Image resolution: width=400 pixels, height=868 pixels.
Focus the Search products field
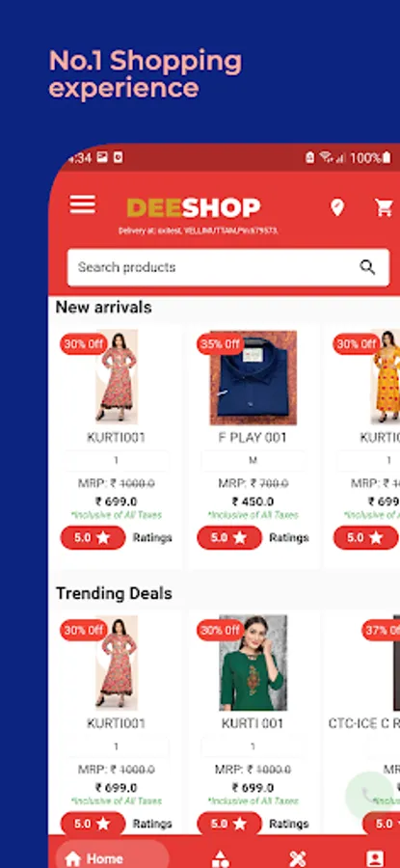click(228, 267)
